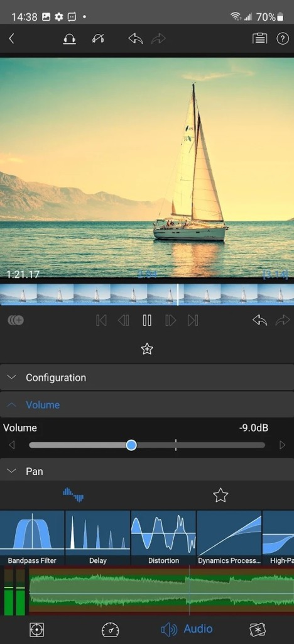Viewport: 294px width, 644px height.
Task: Tap the top toolbar undo arrow
Action: [x=135, y=39]
